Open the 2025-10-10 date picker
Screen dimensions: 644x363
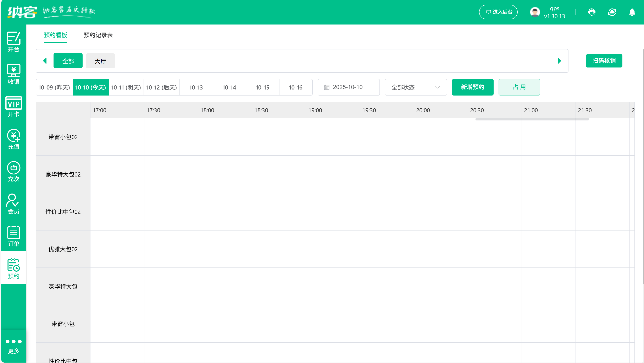(x=348, y=87)
